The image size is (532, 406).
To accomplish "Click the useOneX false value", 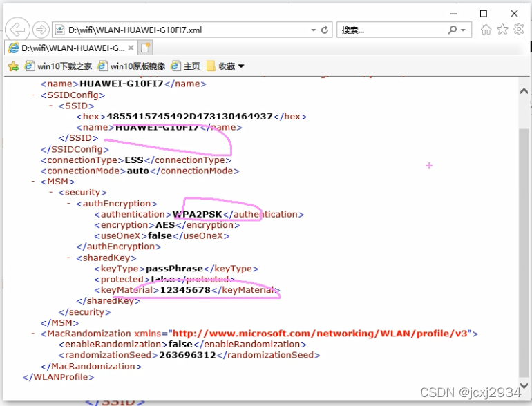I will click(160, 235).
